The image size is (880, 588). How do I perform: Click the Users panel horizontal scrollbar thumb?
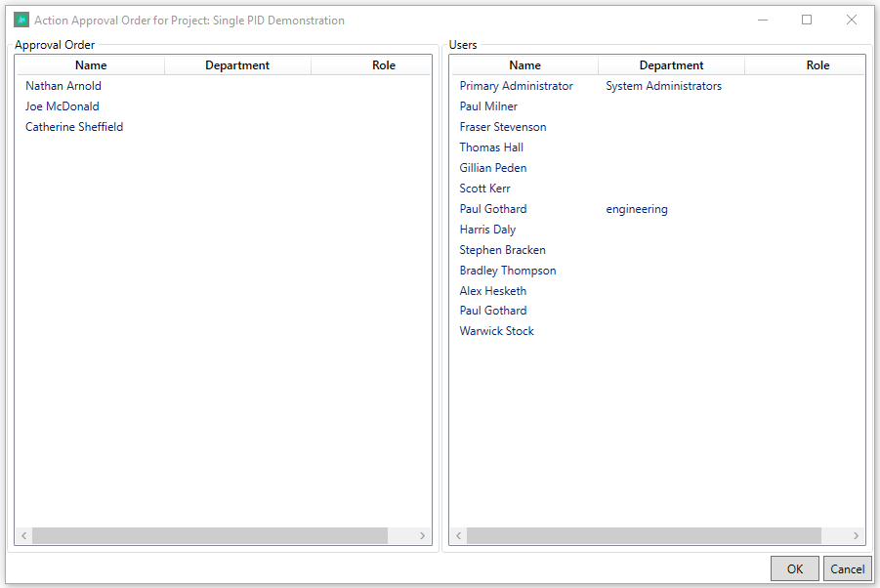pos(644,536)
